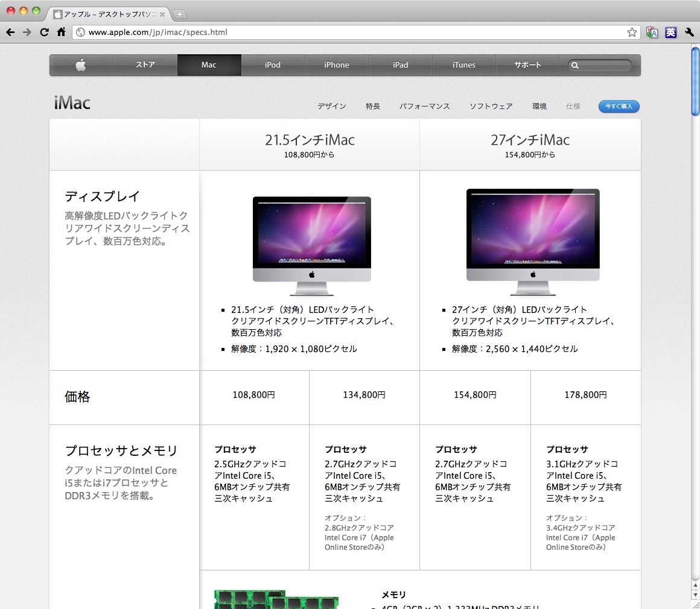
Task: Click the magnifier icon in the search box
Action: pos(575,66)
